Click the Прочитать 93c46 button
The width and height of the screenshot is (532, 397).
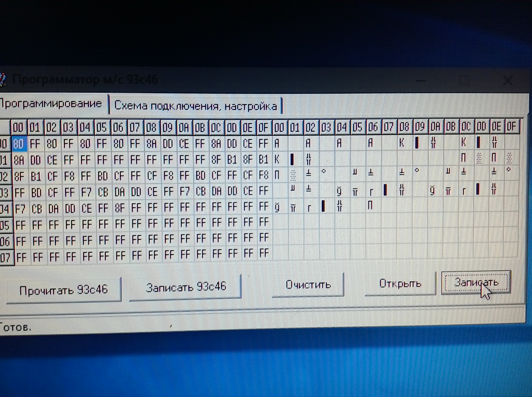coord(63,290)
